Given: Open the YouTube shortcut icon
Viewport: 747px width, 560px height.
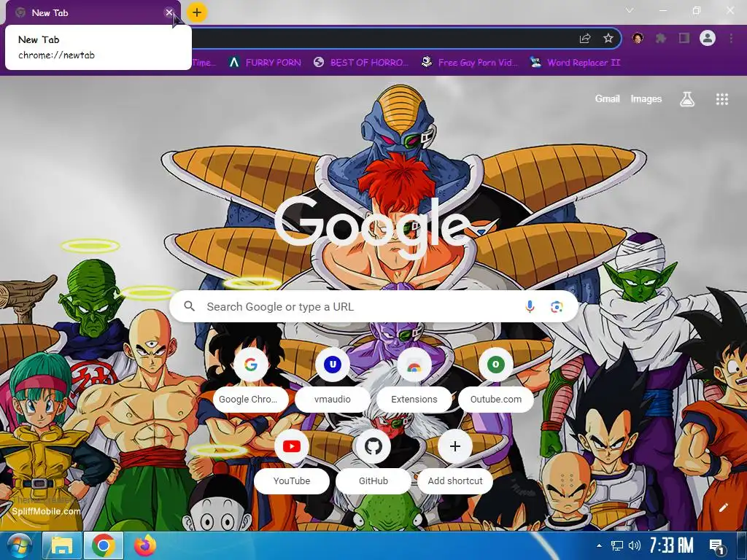Looking at the screenshot, I should click(292, 446).
